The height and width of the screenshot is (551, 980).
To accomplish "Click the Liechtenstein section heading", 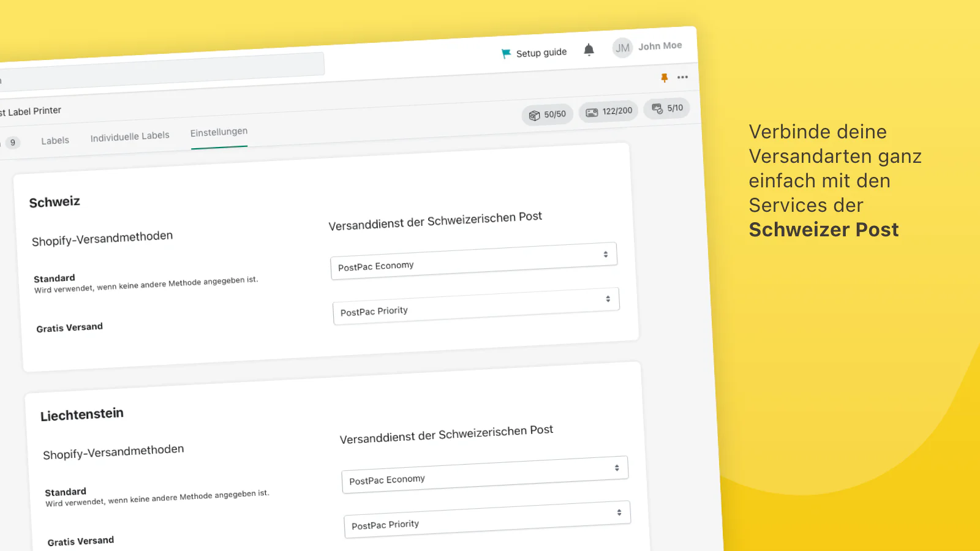I will pyautogui.click(x=82, y=415).
